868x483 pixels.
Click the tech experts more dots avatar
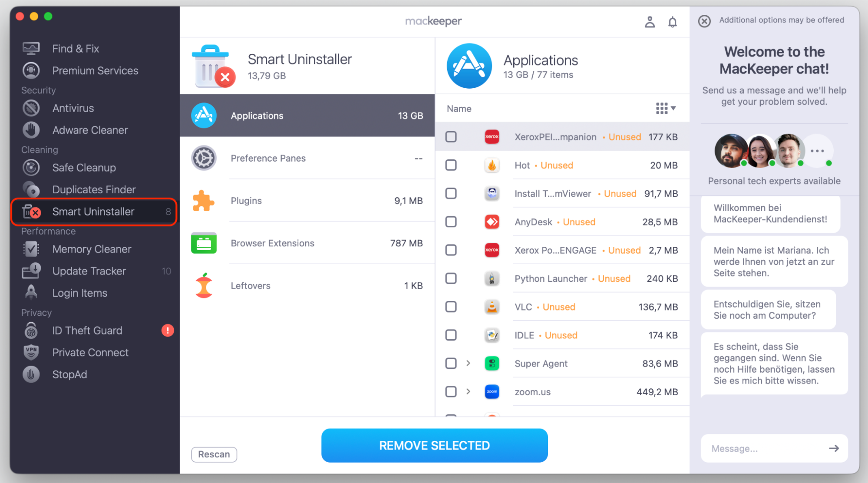(817, 151)
